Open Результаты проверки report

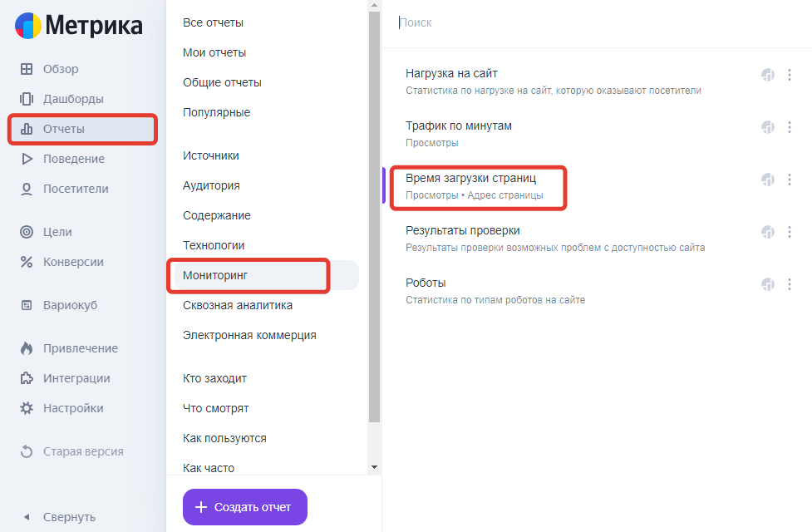(463, 230)
